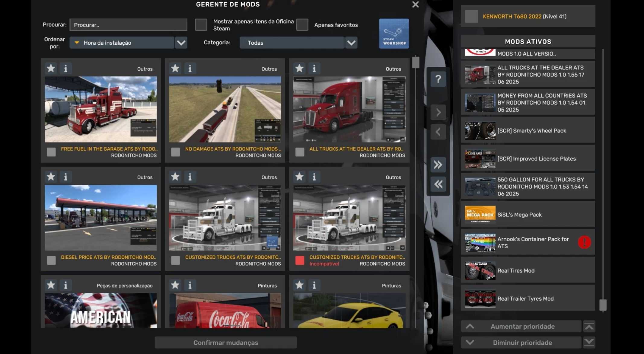The image size is (644, 354).
Task: Click the mod list scrollbar handle
Action: click(x=416, y=62)
